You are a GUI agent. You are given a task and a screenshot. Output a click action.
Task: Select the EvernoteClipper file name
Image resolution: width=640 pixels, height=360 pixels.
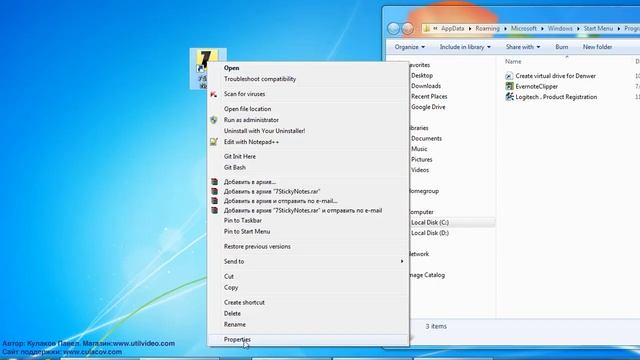tap(536, 87)
